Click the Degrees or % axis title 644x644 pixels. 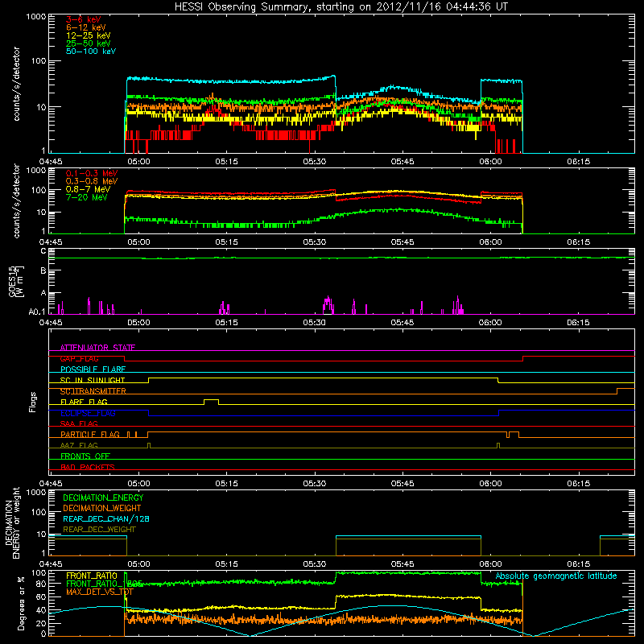pyautogui.click(x=21, y=603)
